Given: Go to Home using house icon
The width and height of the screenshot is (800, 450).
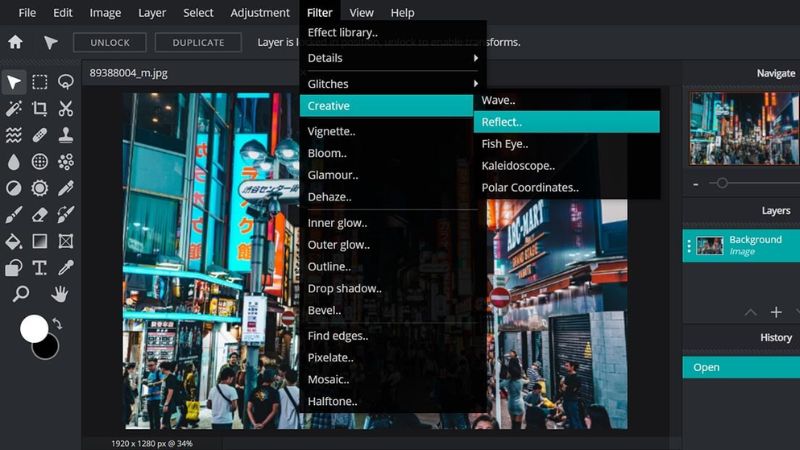Looking at the screenshot, I should click(15, 42).
